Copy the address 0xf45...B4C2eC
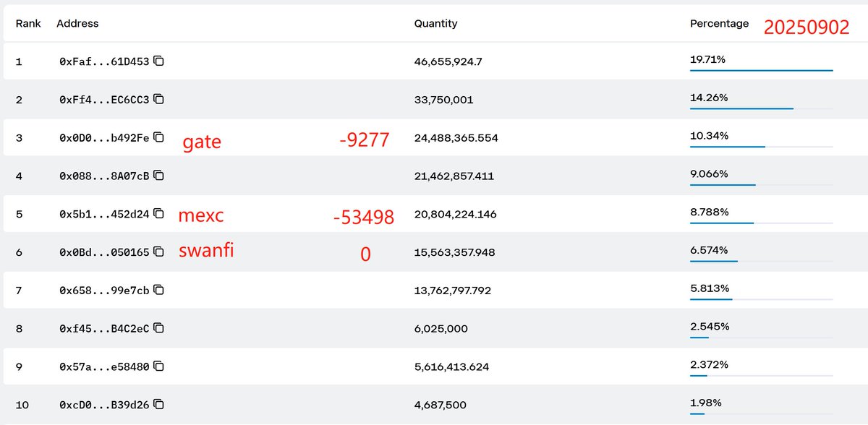868x425 pixels. pos(159,328)
